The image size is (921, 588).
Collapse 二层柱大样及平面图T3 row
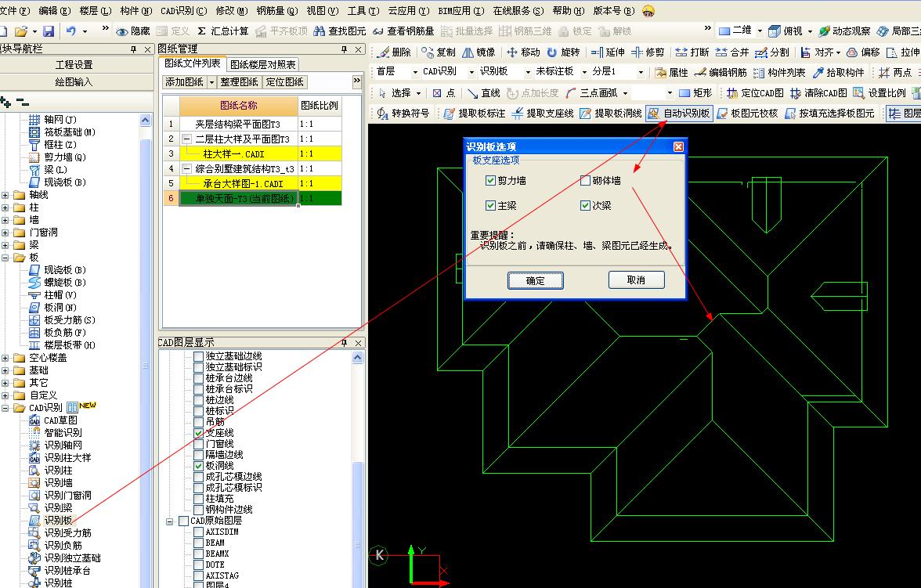[186, 139]
